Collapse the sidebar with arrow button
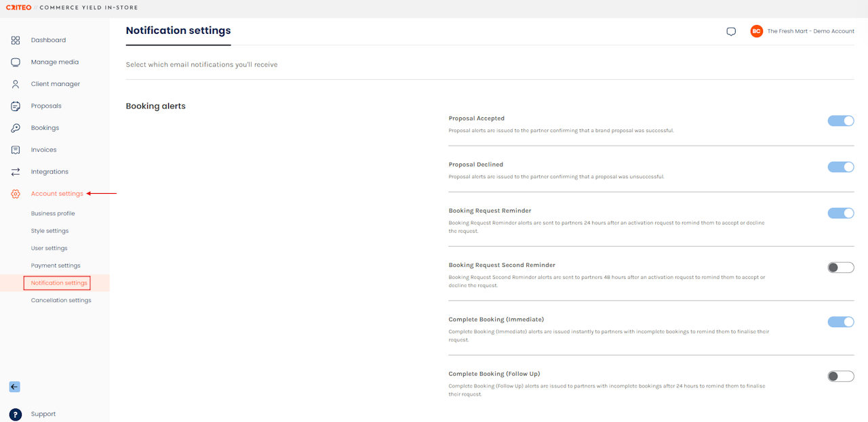The image size is (868, 422). point(14,387)
